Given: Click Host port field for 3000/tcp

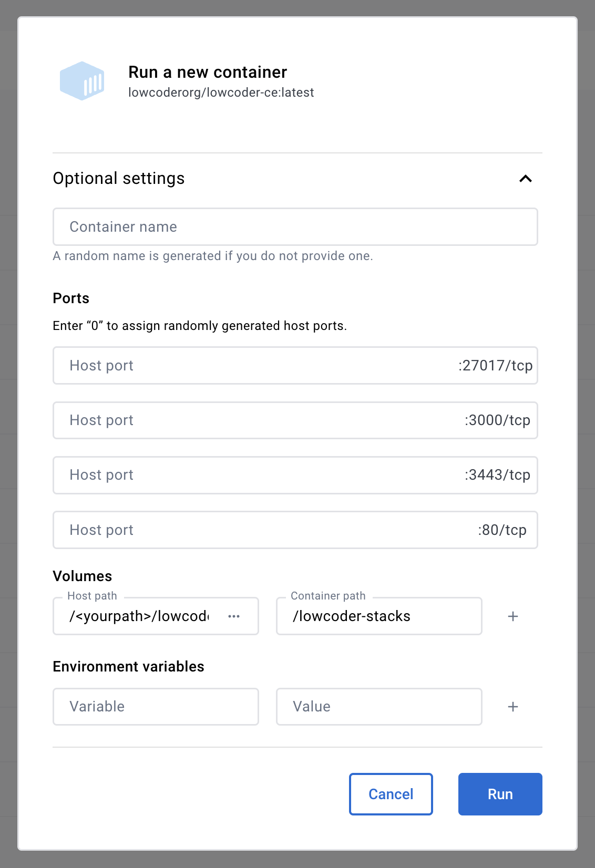Looking at the screenshot, I should pyautogui.click(x=252, y=420).
